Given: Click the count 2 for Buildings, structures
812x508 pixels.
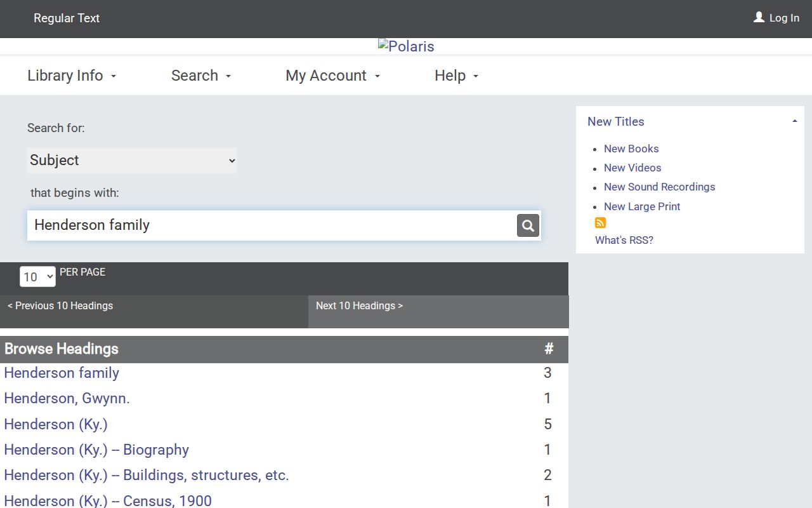Looking at the screenshot, I should pos(547,475).
